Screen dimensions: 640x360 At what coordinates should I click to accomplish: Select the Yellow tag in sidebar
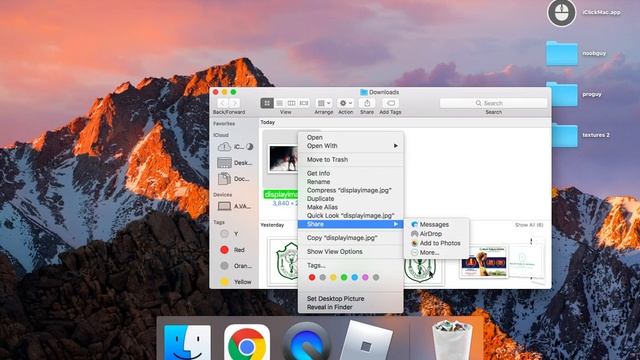pyautogui.click(x=235, y=282)
